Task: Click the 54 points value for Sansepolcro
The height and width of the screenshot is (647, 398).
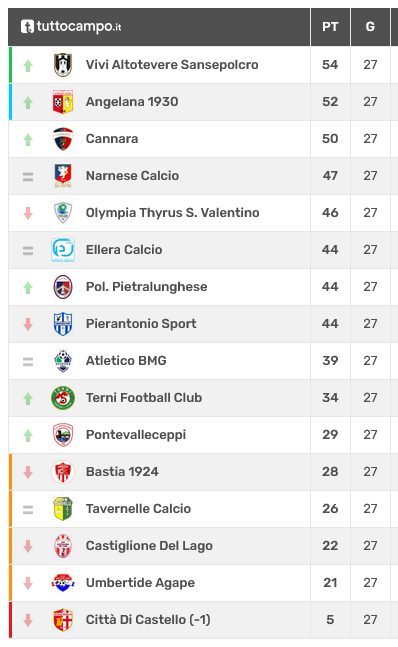Action: (x=330, y=65)
